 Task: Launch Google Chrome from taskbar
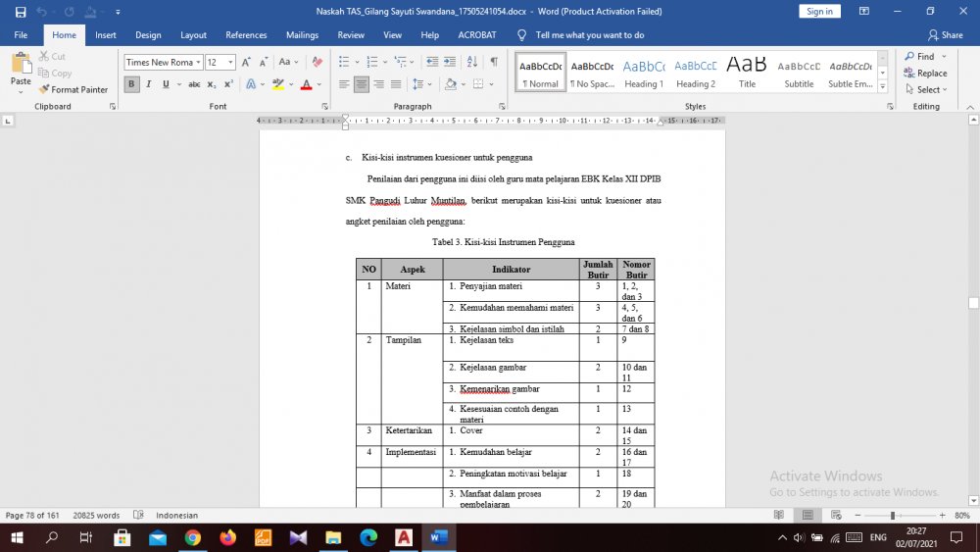pos(192,537)
